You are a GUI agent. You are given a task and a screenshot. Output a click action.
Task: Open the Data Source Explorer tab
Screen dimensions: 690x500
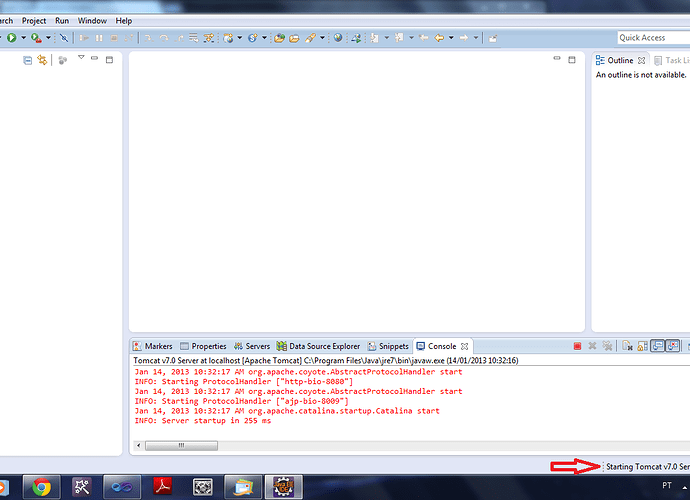click(x=318, y=346)
